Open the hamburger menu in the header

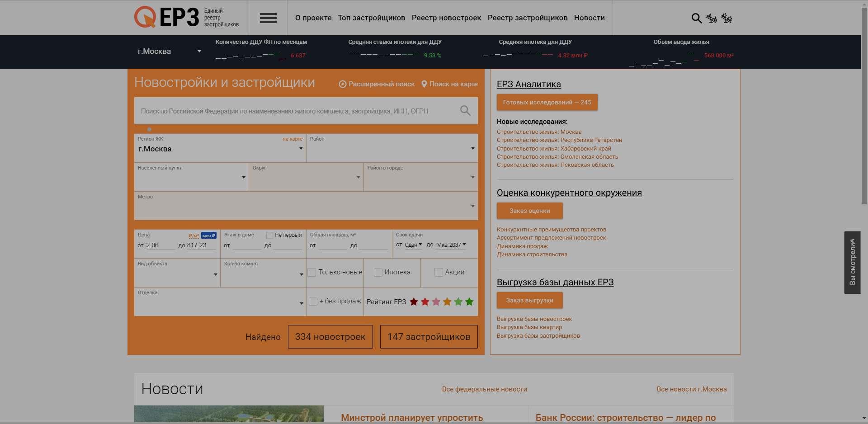point(268,18)
